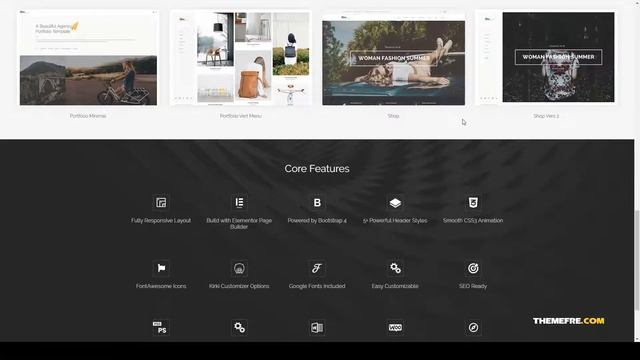The image size is (640, 360).
Task: Click the 'Smooth CSS3 Animation' label
Action: pos(473,220)
